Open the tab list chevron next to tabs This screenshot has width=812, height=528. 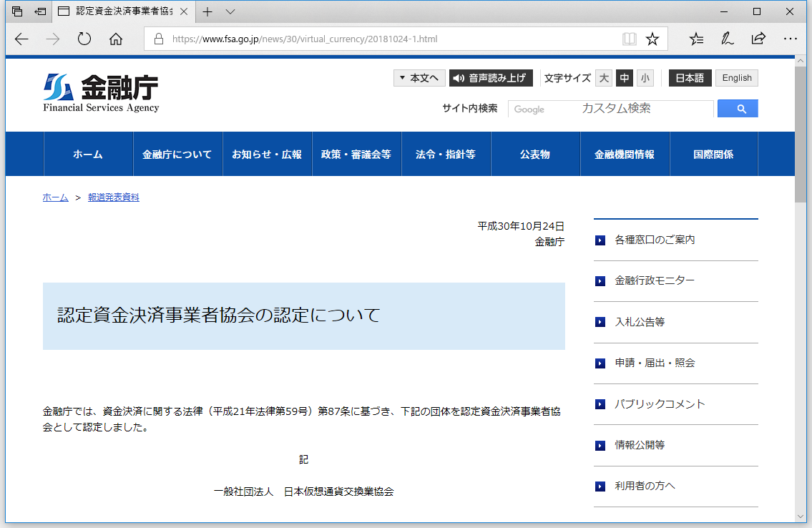pos(229,11)
